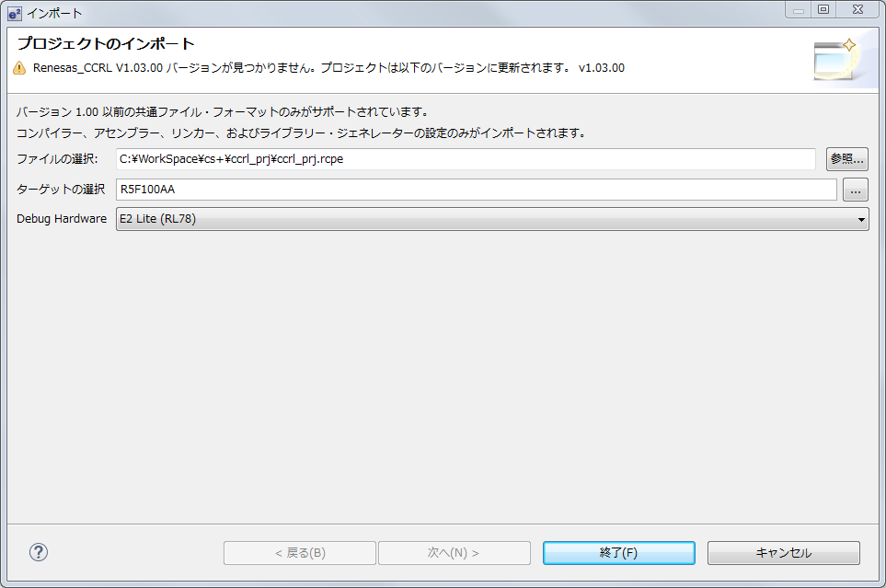Click the Debug Hardware label text
This screenshot has height=588, width=886.
tap(62, 219)
